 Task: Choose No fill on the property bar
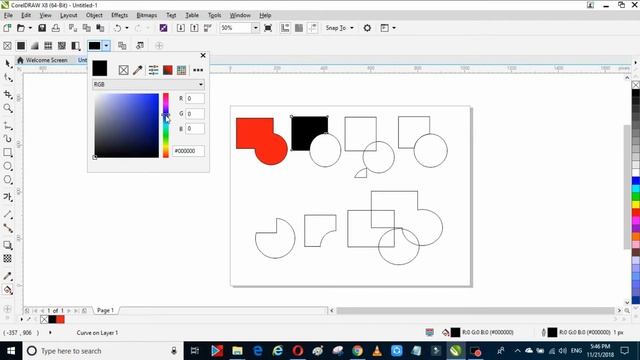click(x=7, y=46)
